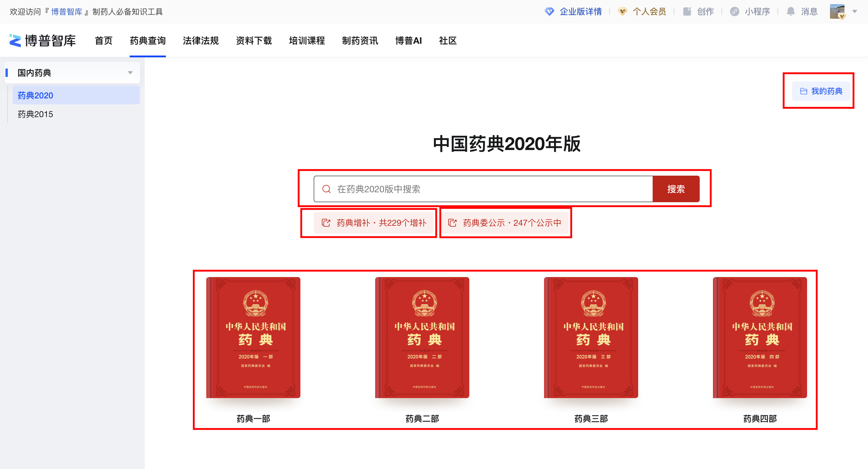Open the 药典三部 book cover
Viewport: 868px width, 469px height.
coord(591,337)
